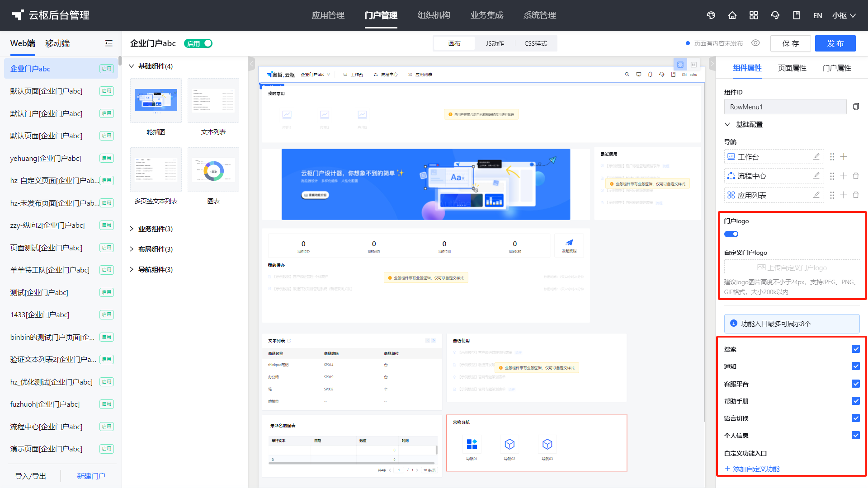Select the narrow canvas layout icon

point(693,65)
